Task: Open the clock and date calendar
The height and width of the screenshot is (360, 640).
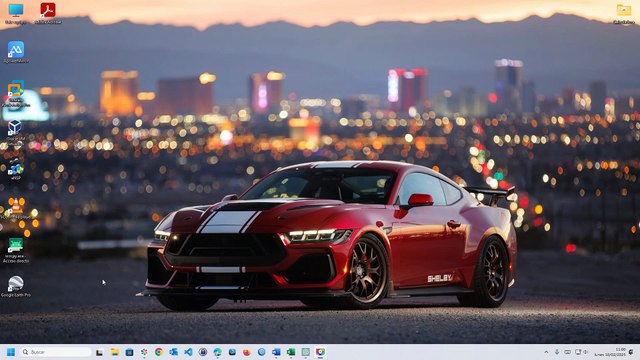Action: pyautogui.click(x=610, y=352)
